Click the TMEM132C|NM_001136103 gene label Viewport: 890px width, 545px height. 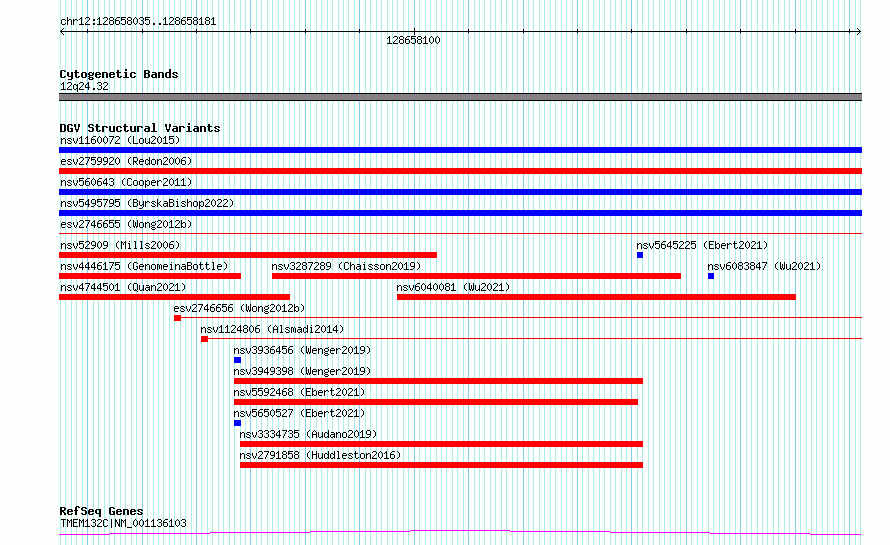coord(123,523)
